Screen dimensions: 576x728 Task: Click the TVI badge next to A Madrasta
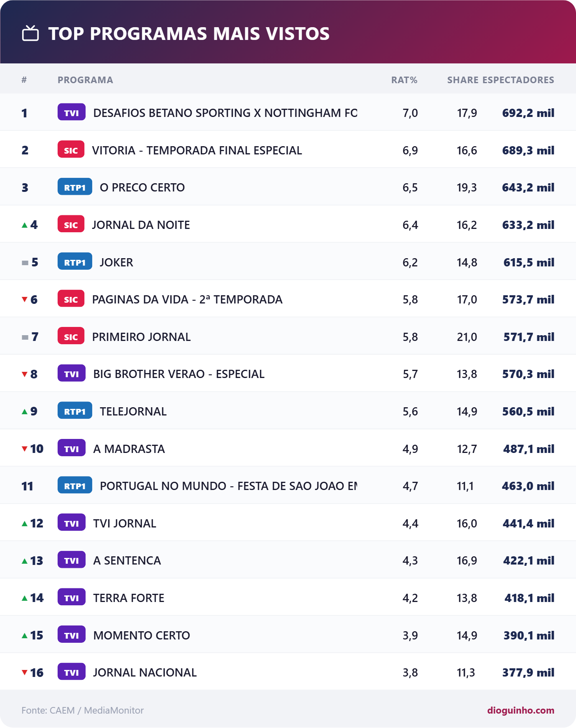tap(72, 448)
